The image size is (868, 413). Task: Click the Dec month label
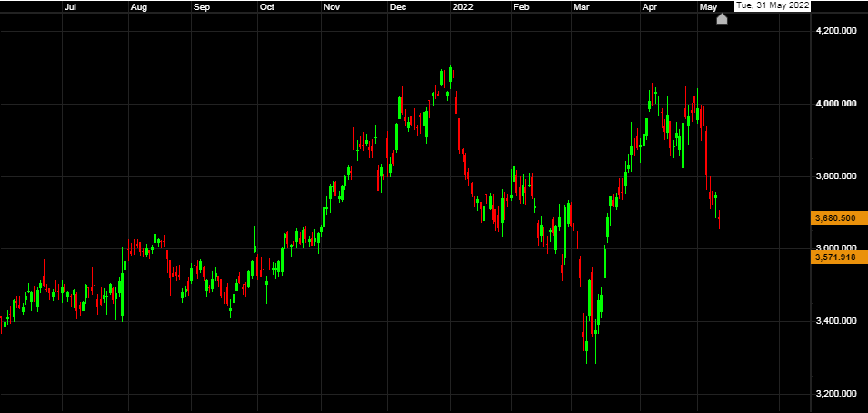click(398, 6)
